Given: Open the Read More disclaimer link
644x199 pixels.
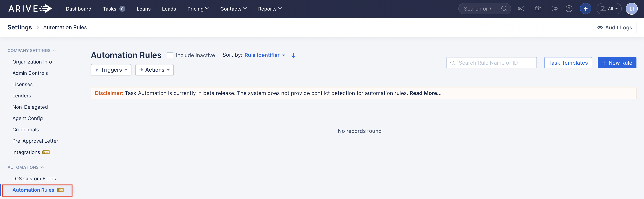Looking at the screenshot, I should [x=425, y=93].
